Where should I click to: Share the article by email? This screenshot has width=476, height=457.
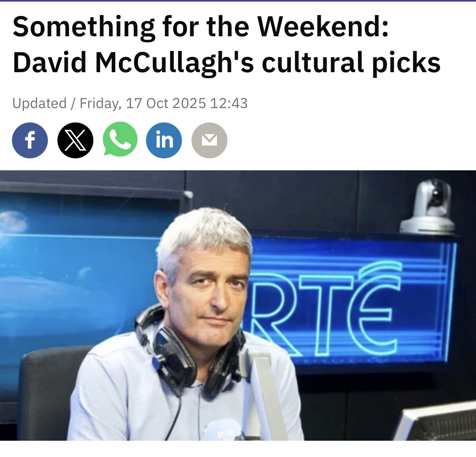[x=209, y=140]
